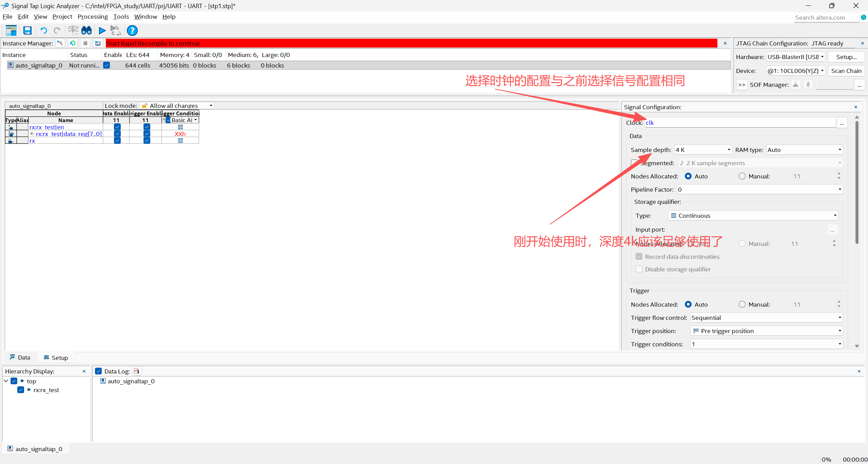Open Storage qualifier Type dropdown
This screenshot has width=868, height=464.
click(x=753, y=215)
